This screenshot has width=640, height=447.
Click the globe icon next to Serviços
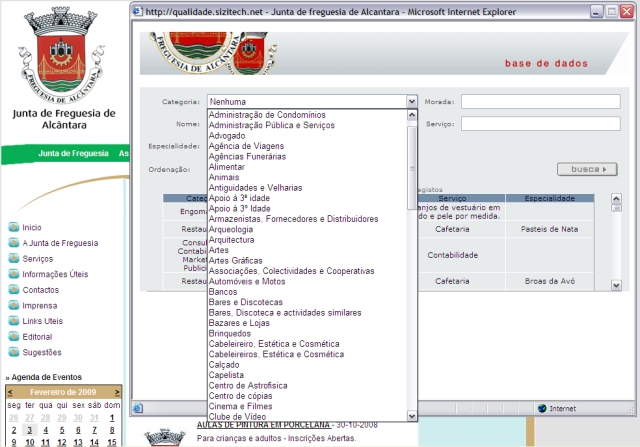point(13,258)
